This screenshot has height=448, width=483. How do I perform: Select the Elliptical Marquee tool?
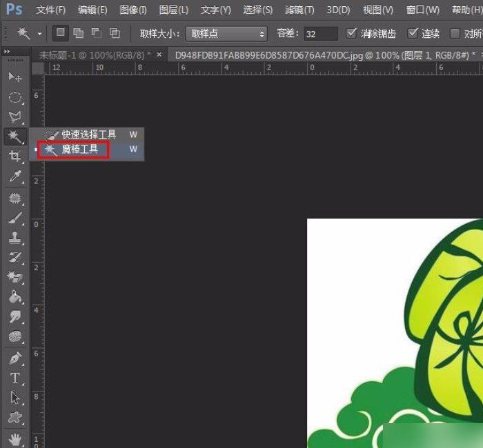(x=14, y=97)
